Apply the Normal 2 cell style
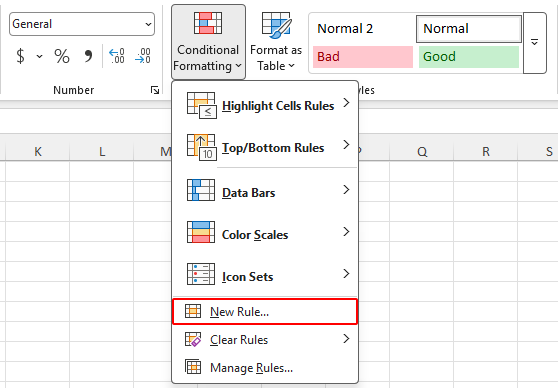Viewport: 558px width, 388px height. [363, 28]
